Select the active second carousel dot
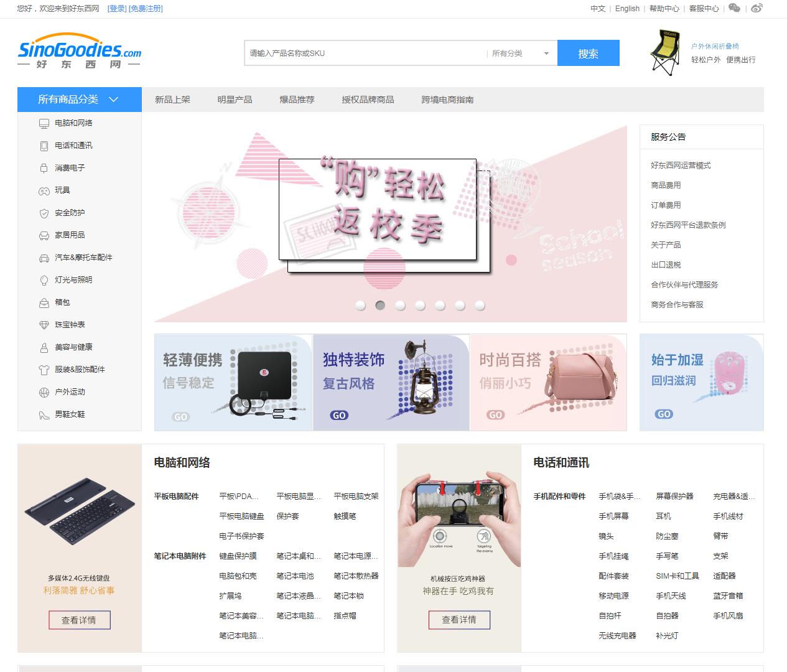Viewport: 787px width, 672px height. coord(380,305)
